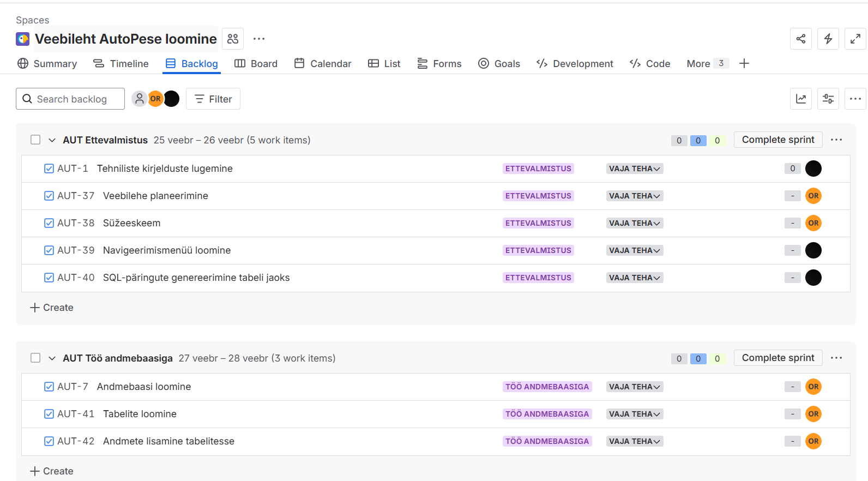Select the AUT Ettevalmistus sprint checkbox
The width and height of the screenshot is (868, 481).
click(35, 140)
